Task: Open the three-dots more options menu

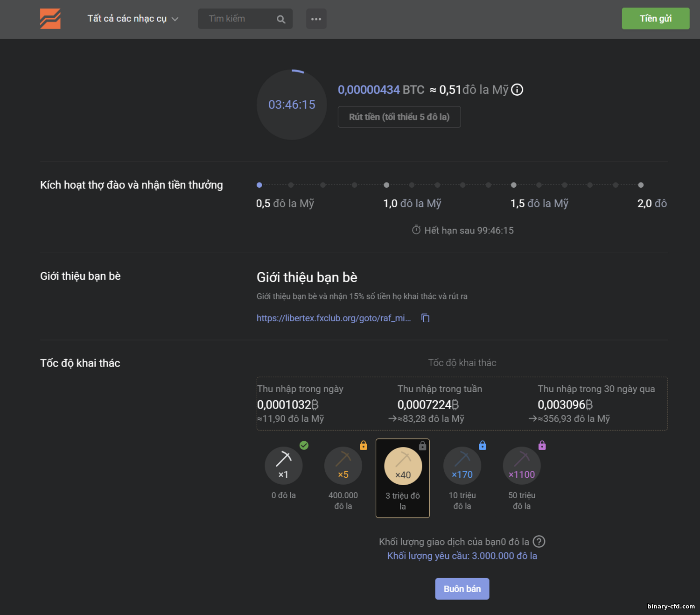Action: click(x=316, y=19)
